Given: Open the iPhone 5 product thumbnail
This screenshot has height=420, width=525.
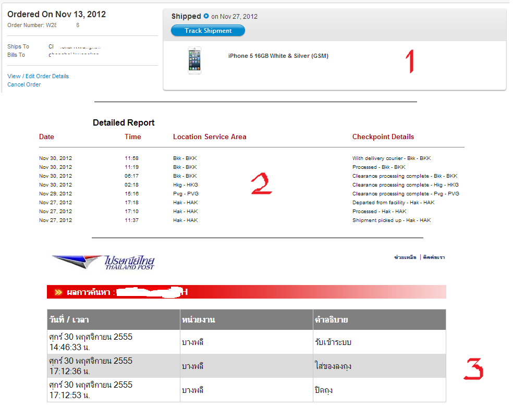Looking at the screenshot, I should point(194,60).
